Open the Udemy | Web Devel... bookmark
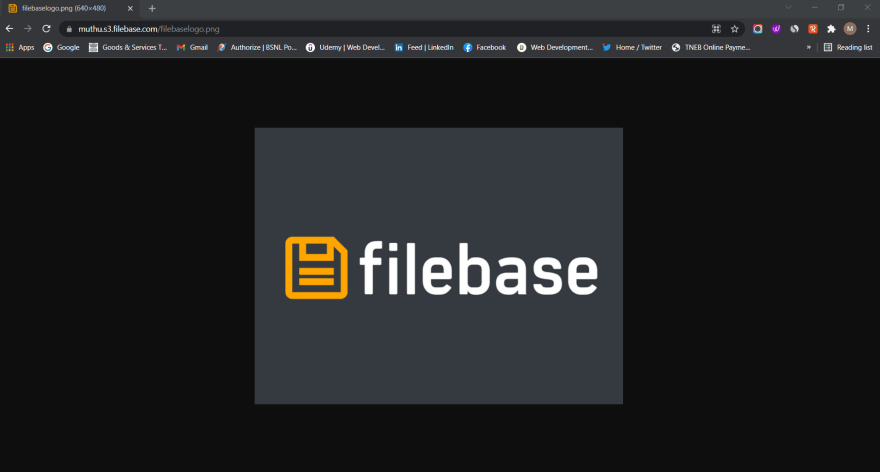The width and height of the screenshot is (880, 472). [x=345, y=48]
